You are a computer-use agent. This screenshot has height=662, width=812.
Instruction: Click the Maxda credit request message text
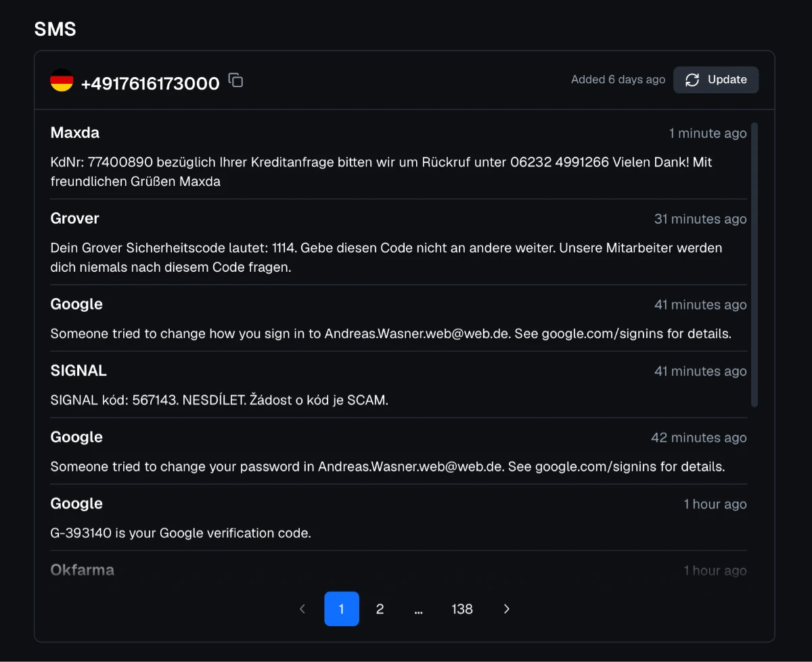(382, 172)
